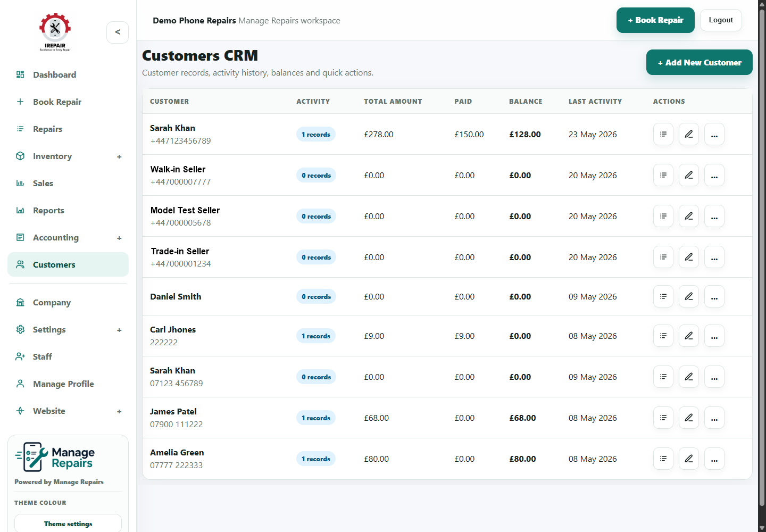Edit Carl Jhones customer record

[689, 336]
